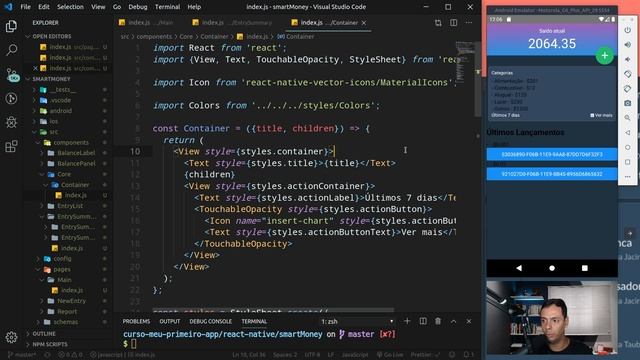Open the File menu
This screenshot has width=640, height=360.
25,7
